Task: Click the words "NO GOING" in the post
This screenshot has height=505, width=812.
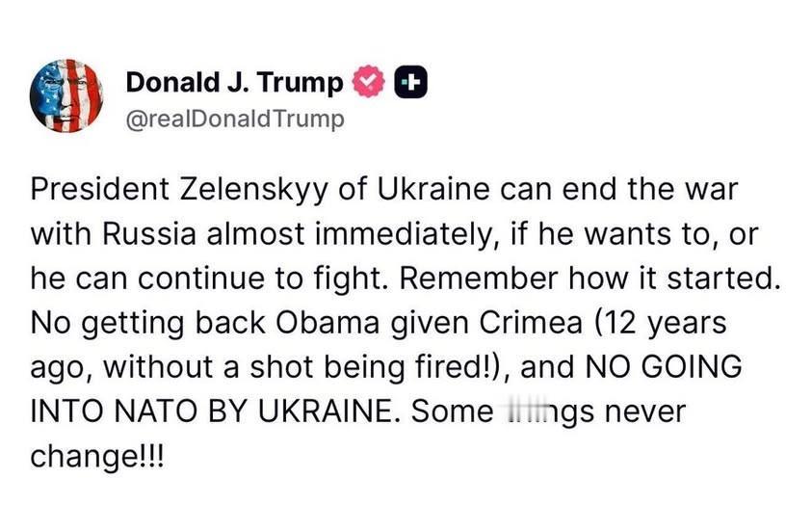Action: click(x=664, y=367)
